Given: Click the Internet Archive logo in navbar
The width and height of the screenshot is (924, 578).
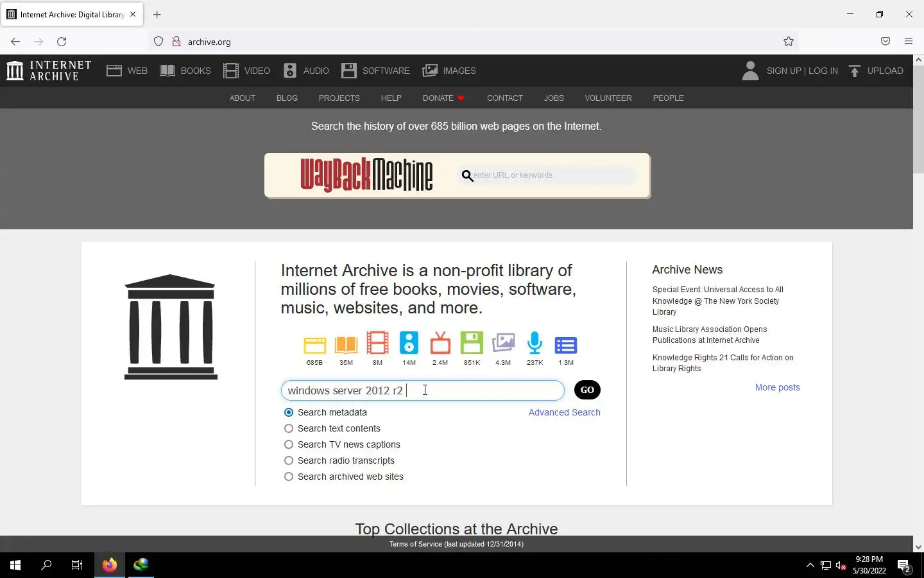Looking at the screenshot, I should pyautogui.click(x=49, y=71).
